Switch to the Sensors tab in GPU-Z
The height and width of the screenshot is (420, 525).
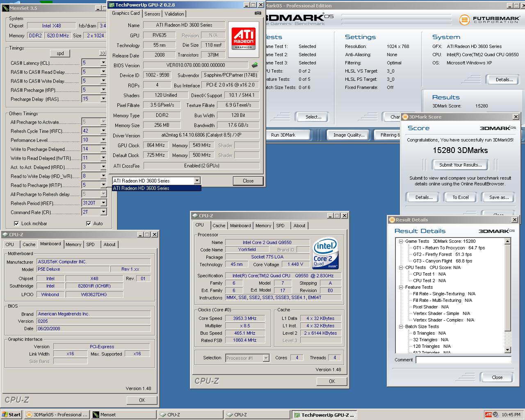point(152,14)
